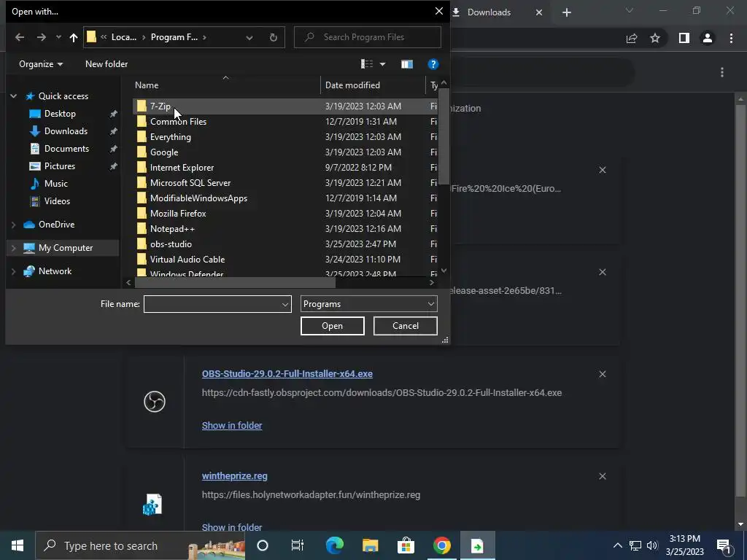Click the horizontal scrollbar in file list

click(x=236, y=282)
